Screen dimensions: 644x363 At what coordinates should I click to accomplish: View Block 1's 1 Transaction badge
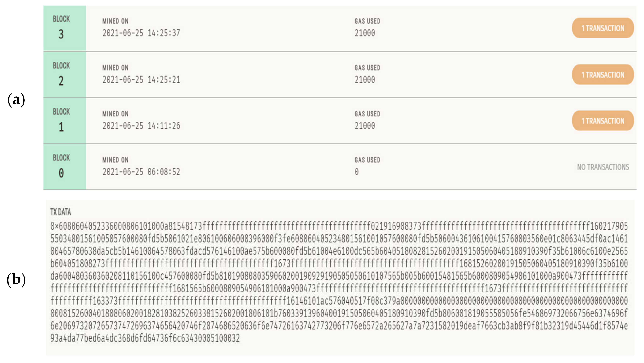pyautogui.click(x=602, y=121)
